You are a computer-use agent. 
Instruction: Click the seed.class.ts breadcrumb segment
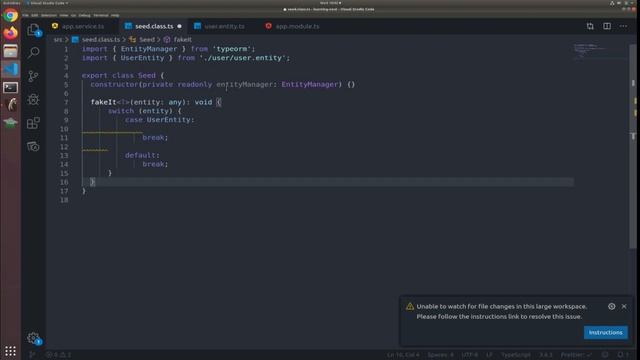tap(101, 40)
